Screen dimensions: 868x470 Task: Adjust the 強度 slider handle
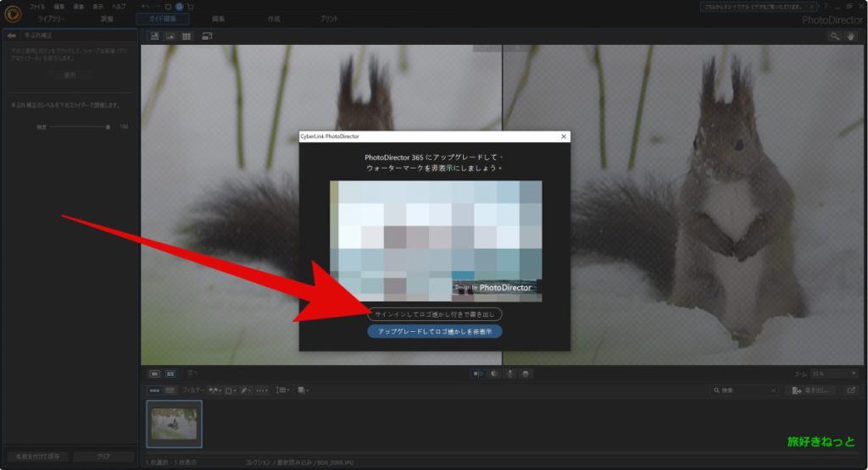pos(108,127)
